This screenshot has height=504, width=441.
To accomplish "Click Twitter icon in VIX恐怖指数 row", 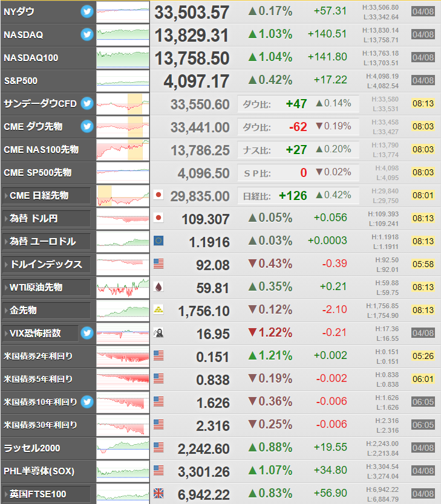I will (x=87, y=333).
